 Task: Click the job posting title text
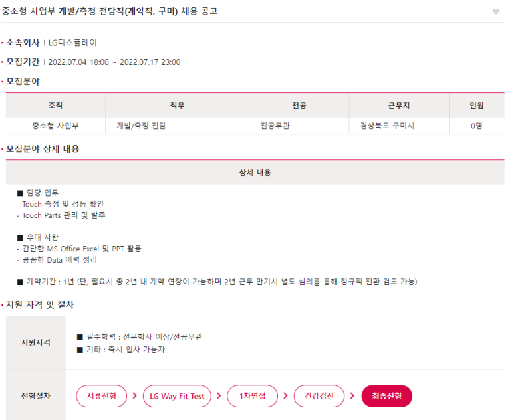click(110, 11)
